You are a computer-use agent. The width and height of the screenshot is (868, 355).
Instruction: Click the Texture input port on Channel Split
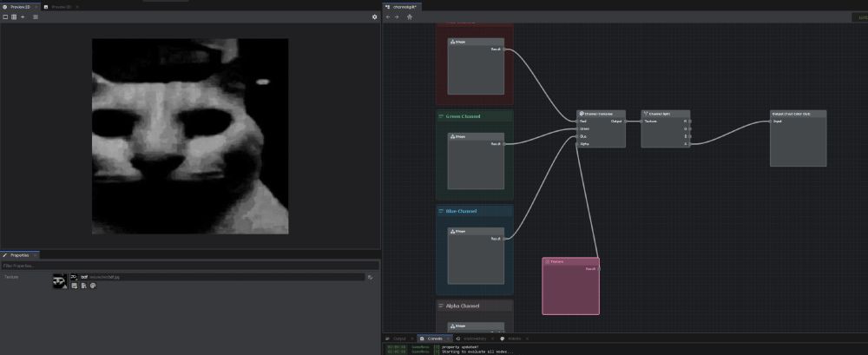641,122
